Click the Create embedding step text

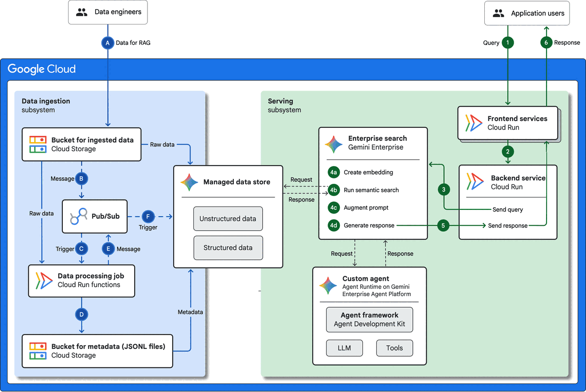pyautogui.click(x=368, y=172)
